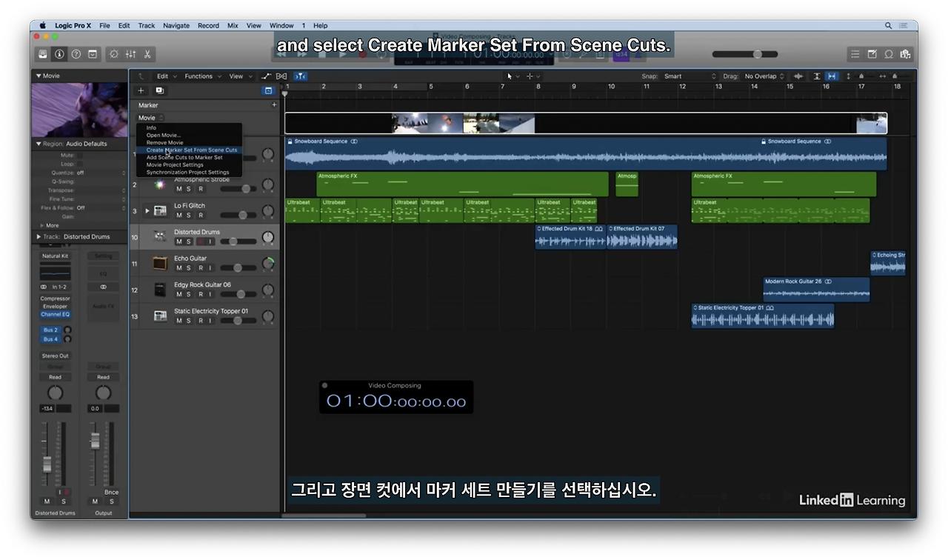Image resolution: width=948 pixels, height=560 pixels.
Task: Add a marker with the plus button
Action: click(x=274, y=105)
